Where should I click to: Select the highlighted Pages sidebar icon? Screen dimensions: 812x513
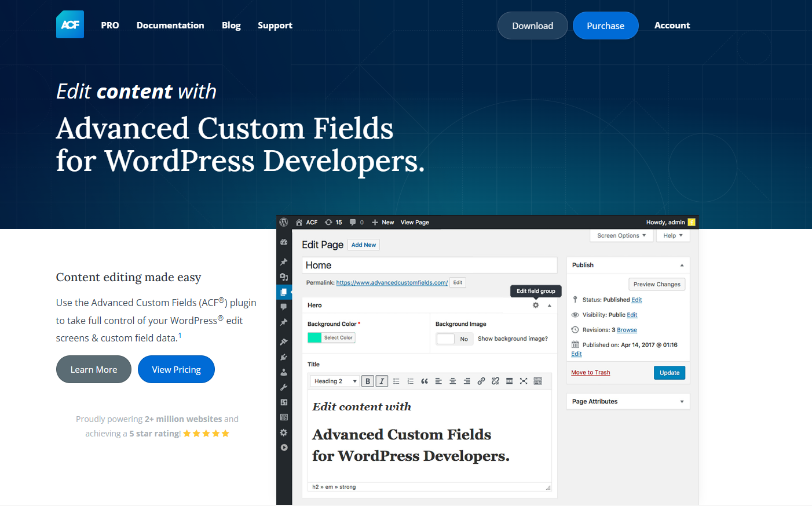(284, 292)
